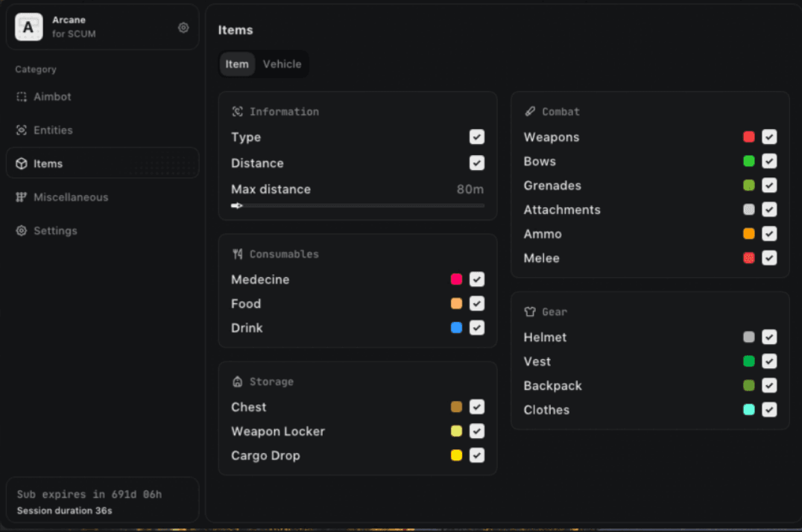Click the Arcane logo icon
Viewport: 802px width, 532px height.
tap(29, 28)
